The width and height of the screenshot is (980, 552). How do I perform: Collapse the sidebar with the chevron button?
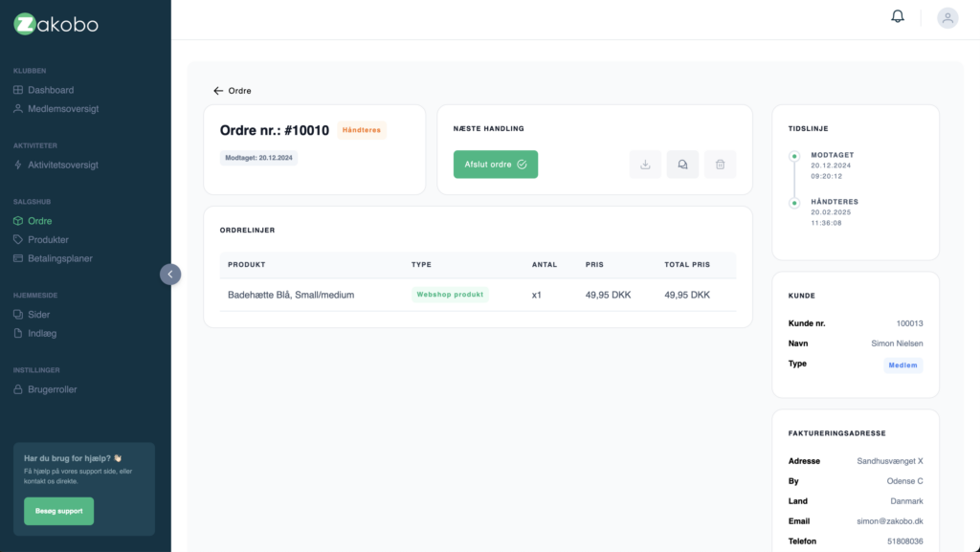[x=170, y=275]
